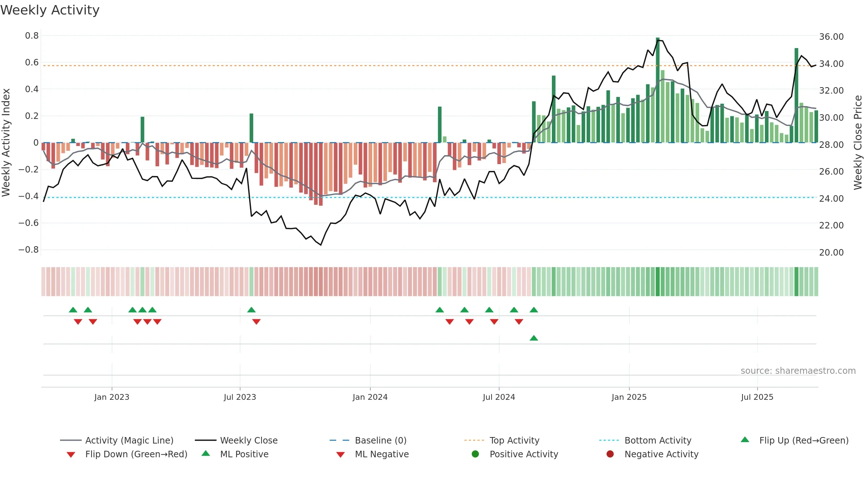Click the green Flip Up legend triangle
This screenshot has width=868, height=488.
(745, 440)
